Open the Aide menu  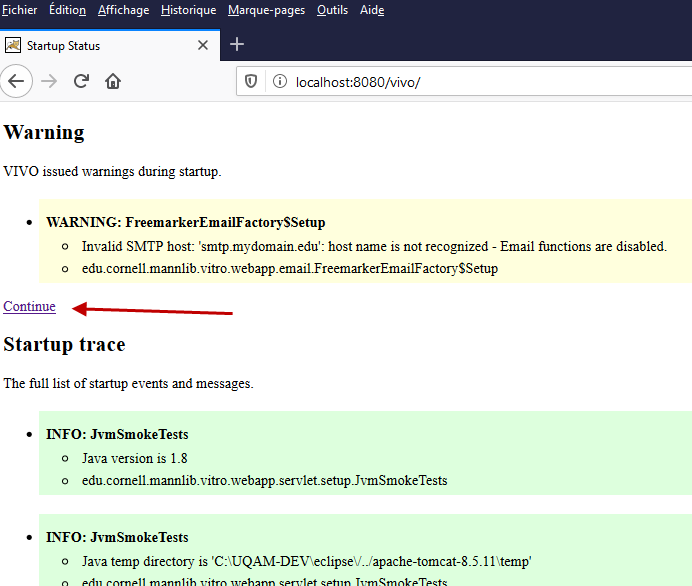pyautogui.click(x=372, y=10)
